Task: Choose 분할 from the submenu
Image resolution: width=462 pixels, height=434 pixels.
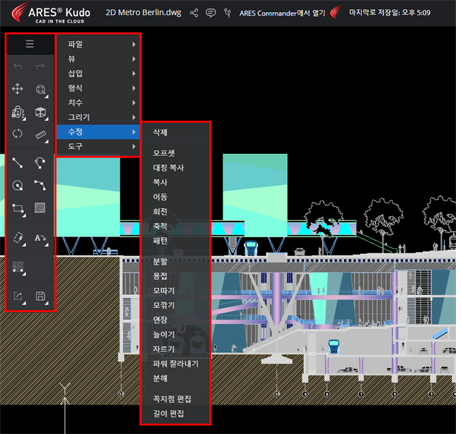Action: pyautogui.click(x=176, y=262)
